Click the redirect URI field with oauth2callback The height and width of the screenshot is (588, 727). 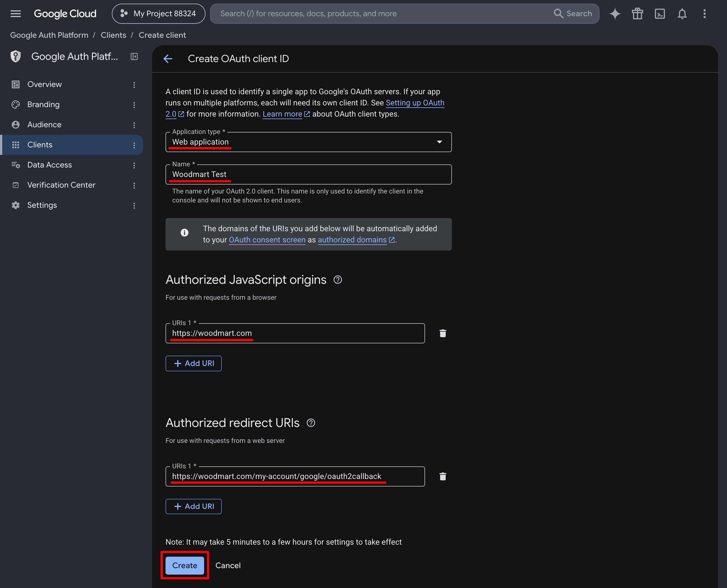pyautogui.click(x=295, y=476)
